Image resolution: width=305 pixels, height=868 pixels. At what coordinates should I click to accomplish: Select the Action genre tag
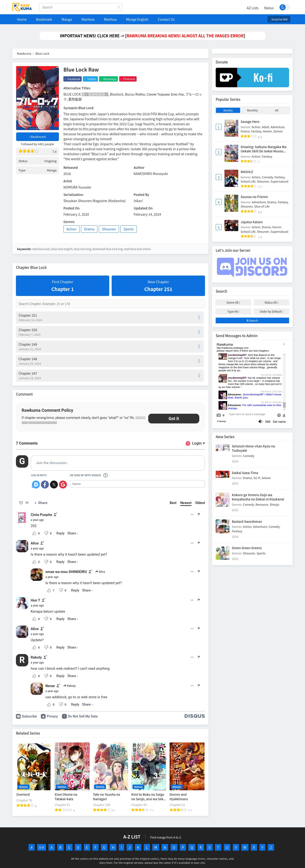click(x=71, y=229)
